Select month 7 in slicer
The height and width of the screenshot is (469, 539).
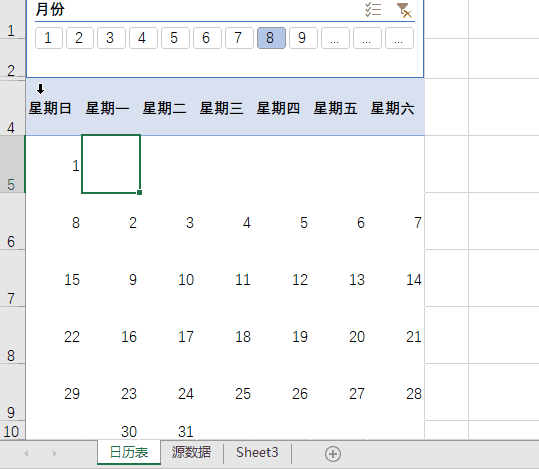pyautogui.click(x=239, y=38)
